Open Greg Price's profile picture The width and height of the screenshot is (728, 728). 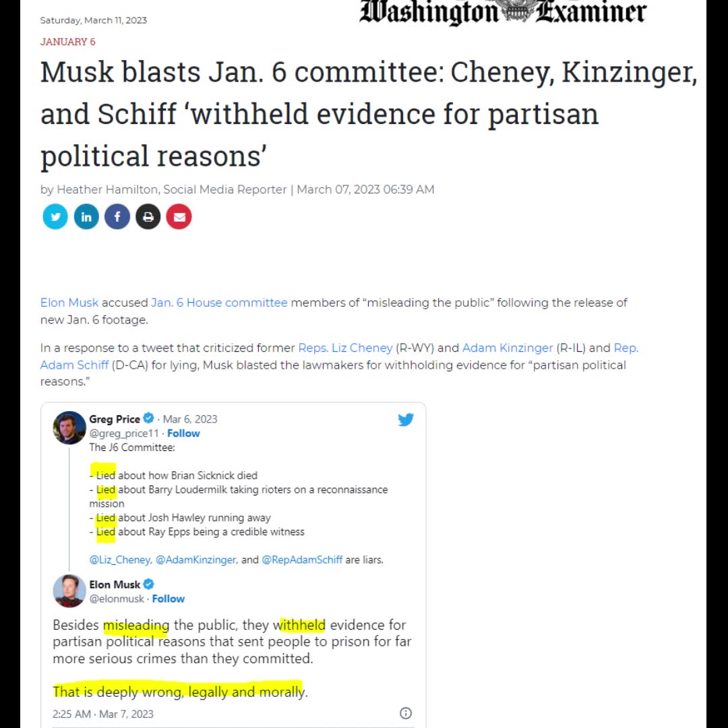point(69,427)
